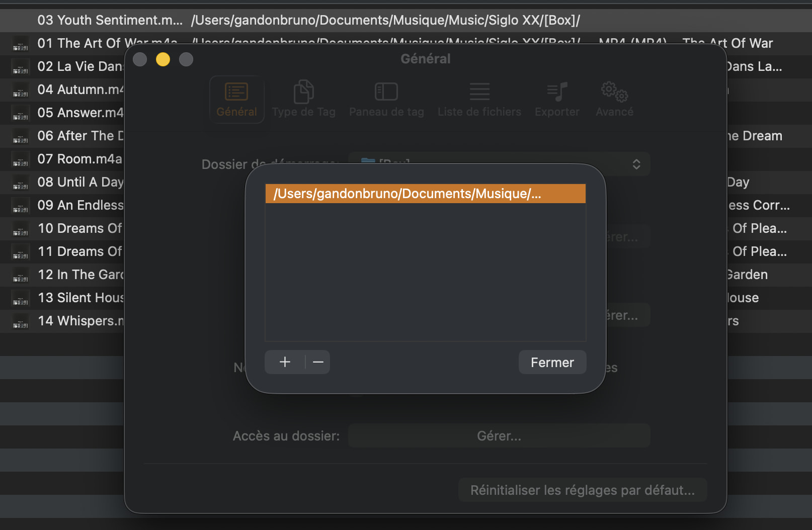Select the Liste de fichiers pane
Image resolution: width=812 pixels, height=530 pixels.
[479, 100]
